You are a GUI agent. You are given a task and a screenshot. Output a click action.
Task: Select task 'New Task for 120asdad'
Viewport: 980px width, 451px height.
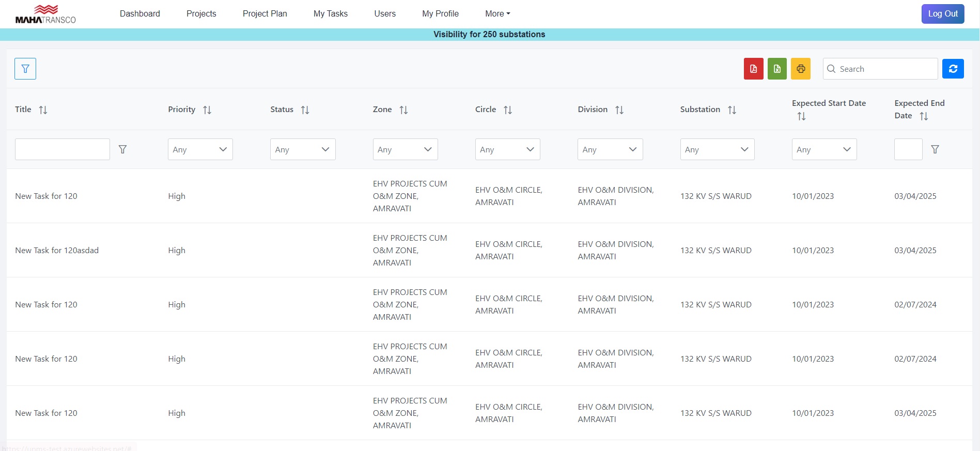pos(57,251)
